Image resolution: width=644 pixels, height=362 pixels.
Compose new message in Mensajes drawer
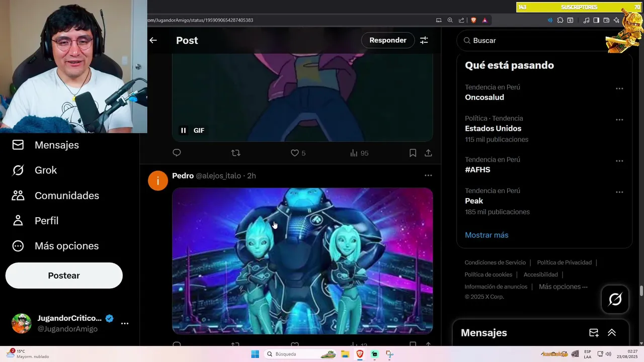coord(594,332)
